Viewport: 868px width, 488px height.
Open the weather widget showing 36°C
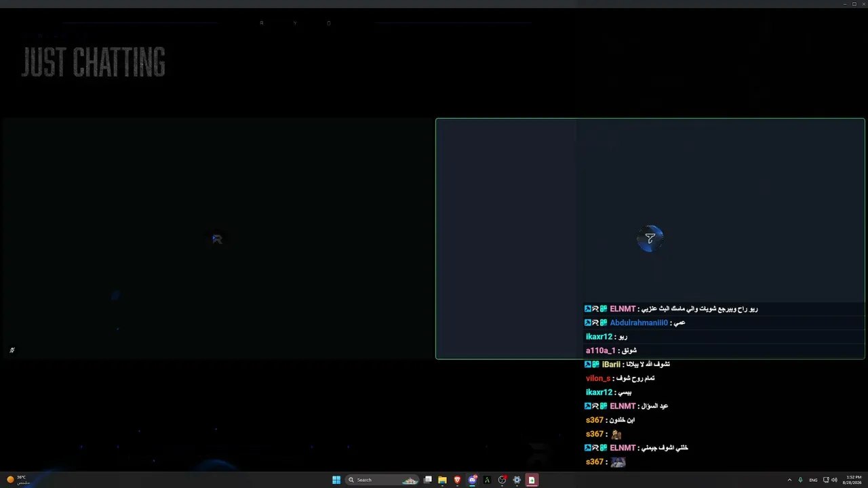click(x=18, y=480)
